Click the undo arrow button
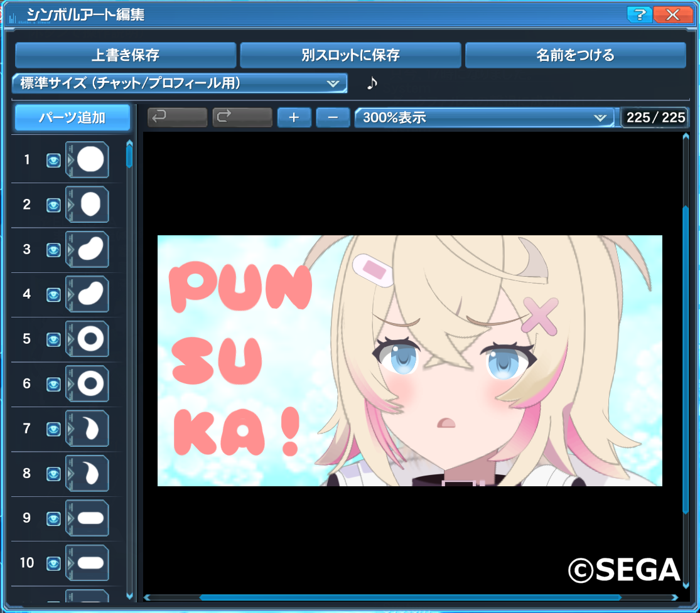The height and width of the screenshot is (613, 700). click(177, 117)
